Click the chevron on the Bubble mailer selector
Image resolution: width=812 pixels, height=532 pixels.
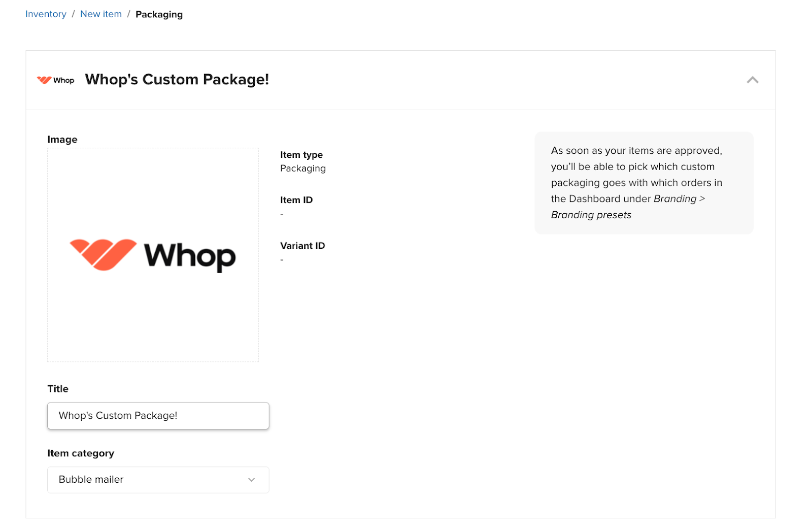point(251,479)
